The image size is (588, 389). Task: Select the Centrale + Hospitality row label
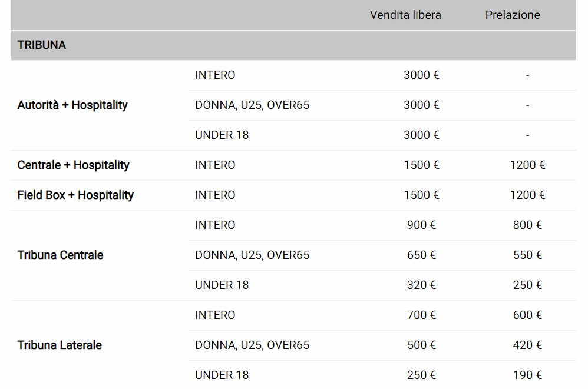coord(74,165)
